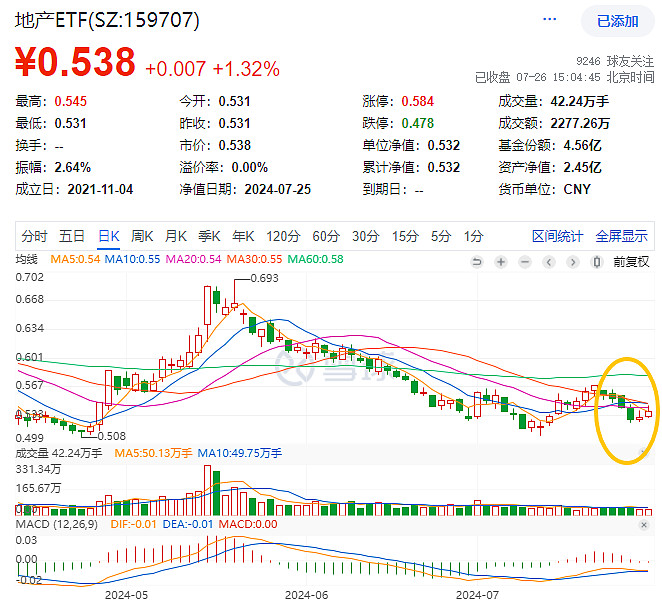
Task: Click the 成交额 value 2277.26万
Action: pos(580,123)
